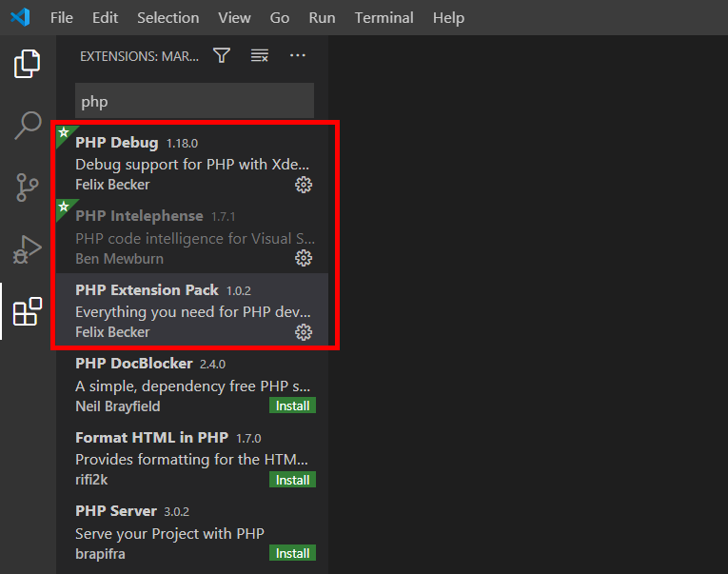Click the extensions search box containing php

pyautogui.click(x=194, y=101)
